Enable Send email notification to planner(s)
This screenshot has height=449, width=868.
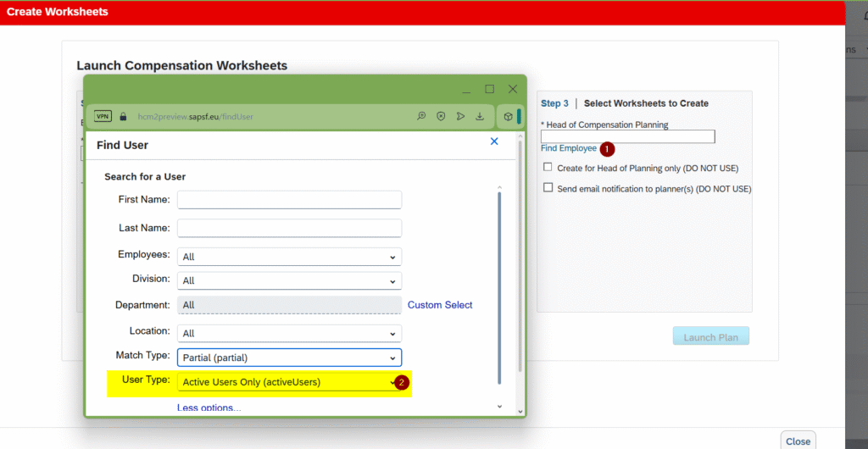(548, 188)
